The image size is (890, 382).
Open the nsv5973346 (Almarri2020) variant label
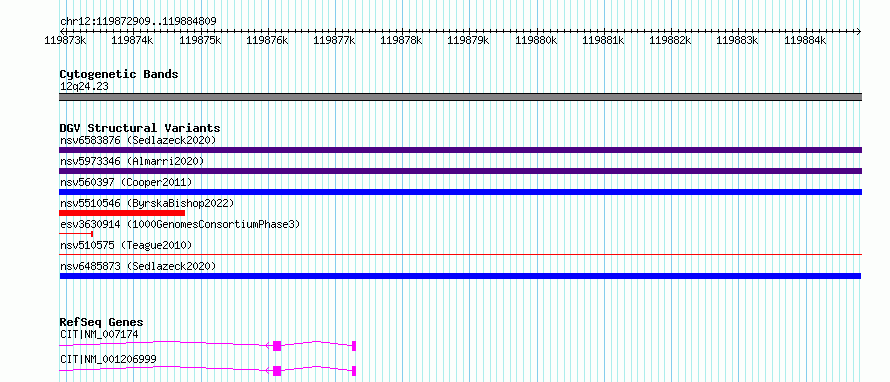pyautogui.click(x=132, y=161)
